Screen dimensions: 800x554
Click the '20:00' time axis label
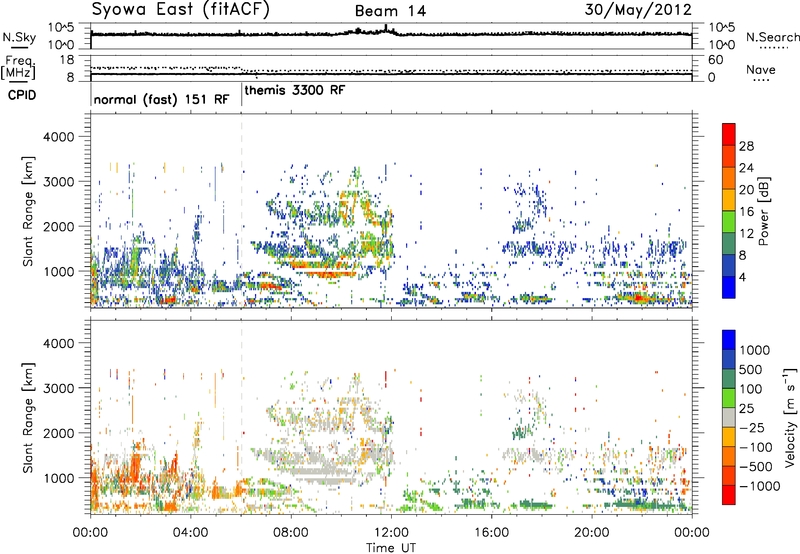(x=592, y=533)
